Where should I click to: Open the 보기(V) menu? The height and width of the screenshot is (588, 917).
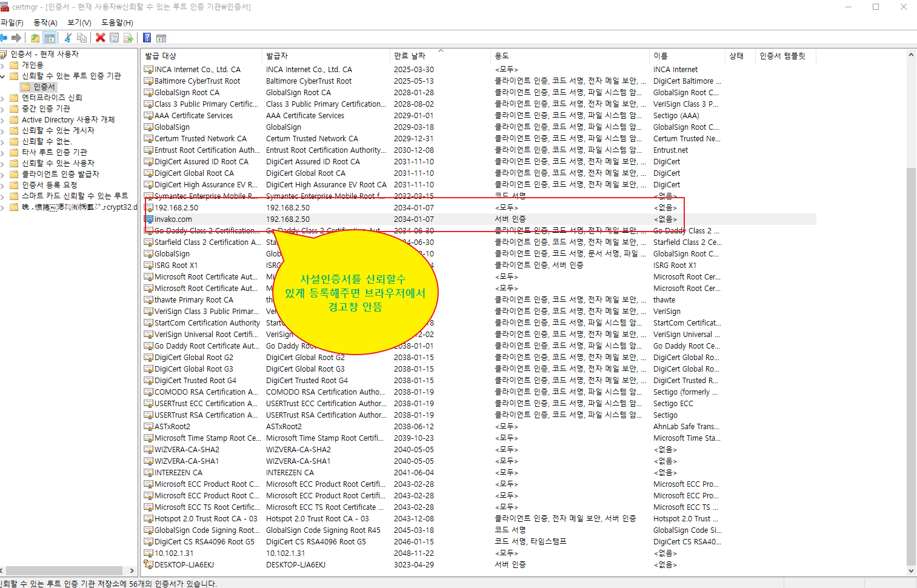click(79, 22)
